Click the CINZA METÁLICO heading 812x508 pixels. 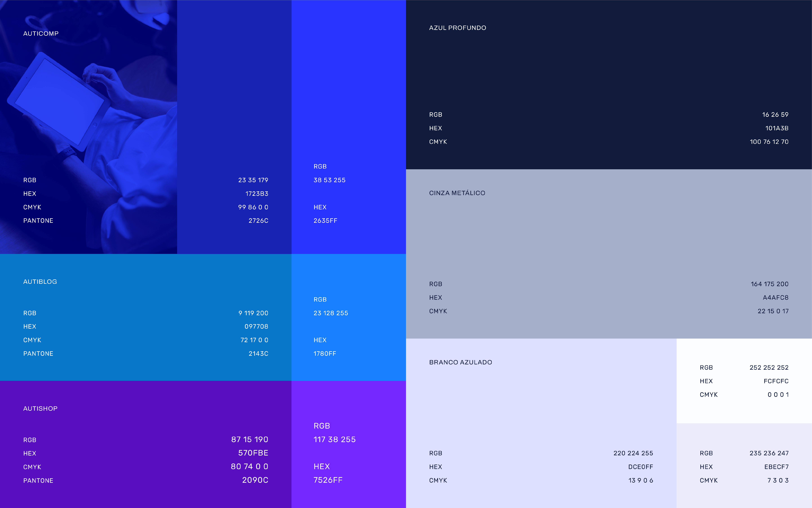coord(457,193)
